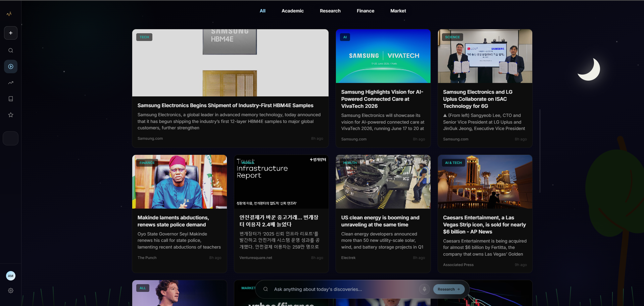
Task: Click the TECH category tag
Action: pyautogui.click(x=144, y=37)
